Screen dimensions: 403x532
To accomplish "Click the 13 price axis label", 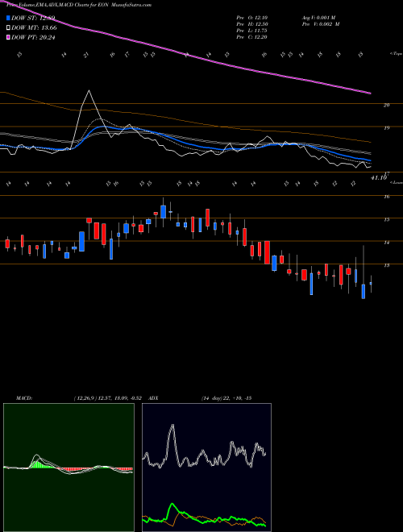I will [386, 265].
